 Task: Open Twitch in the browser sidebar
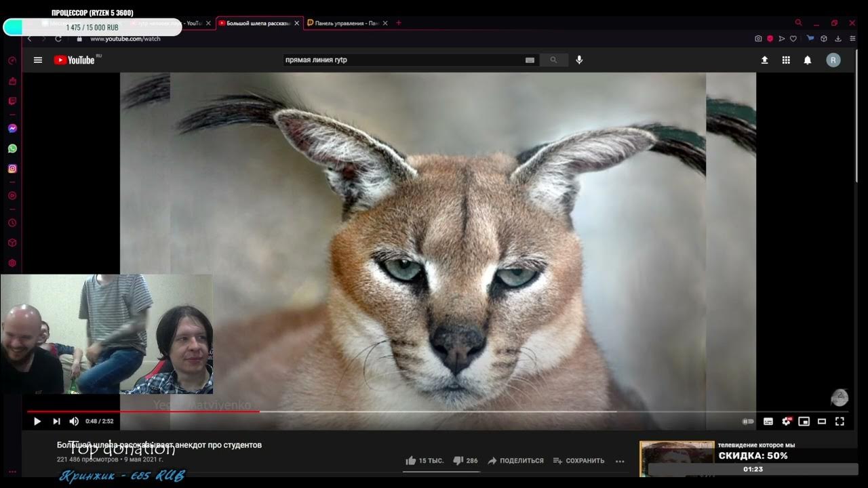tap(12, 101)
